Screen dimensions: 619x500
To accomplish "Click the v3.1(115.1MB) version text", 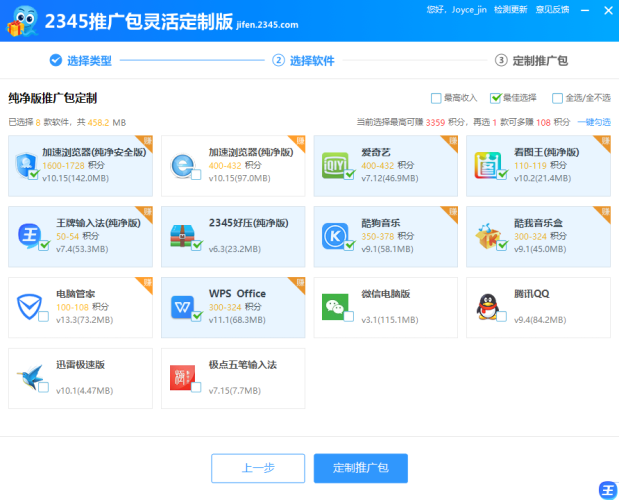I will [x=390, y=320].
